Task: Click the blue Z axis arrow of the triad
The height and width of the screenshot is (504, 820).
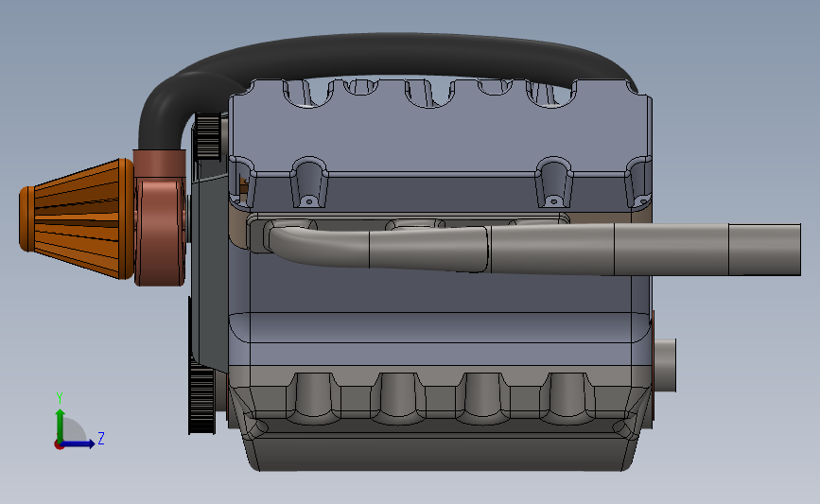Action: [79, 443]
